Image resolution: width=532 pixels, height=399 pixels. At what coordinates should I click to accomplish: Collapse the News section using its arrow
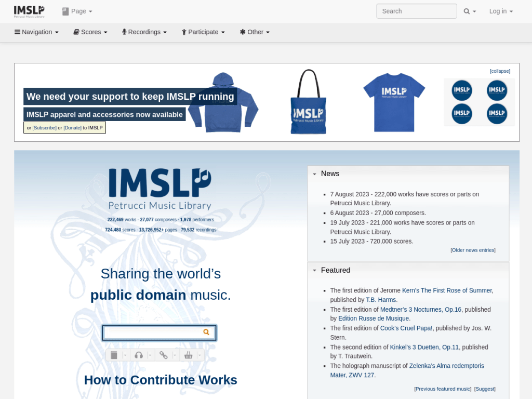tap(314, 174)
